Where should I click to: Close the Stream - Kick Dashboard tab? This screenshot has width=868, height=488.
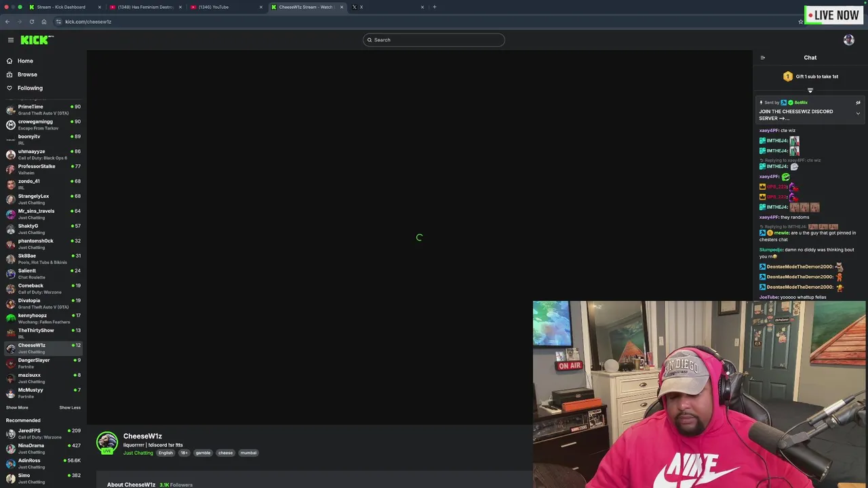tap(100, 7)
